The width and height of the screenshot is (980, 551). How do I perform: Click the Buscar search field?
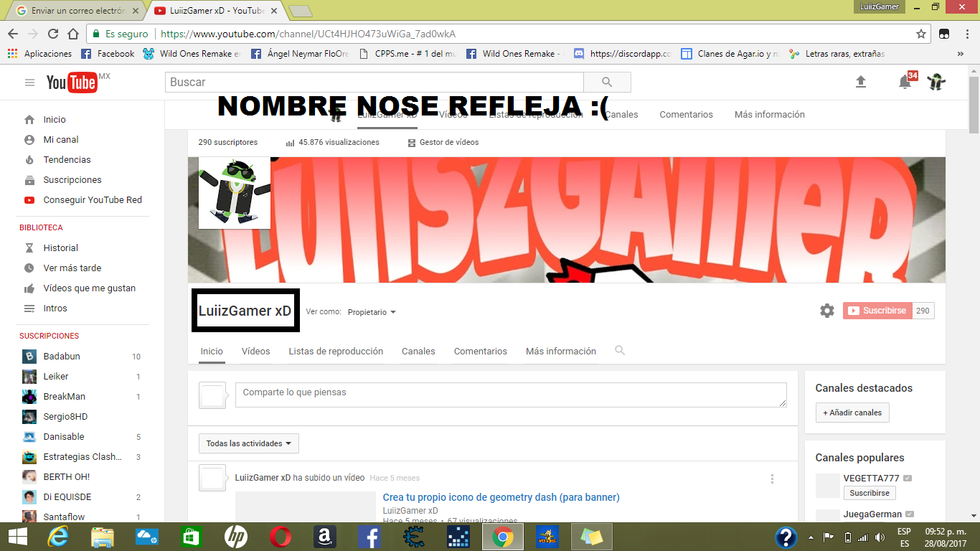(x=374, y=82)
